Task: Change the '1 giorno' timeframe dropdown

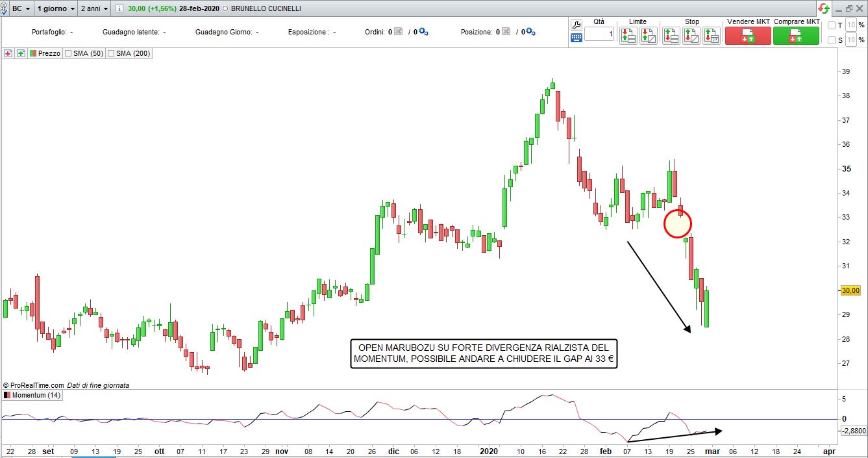Action: point(55,8)
